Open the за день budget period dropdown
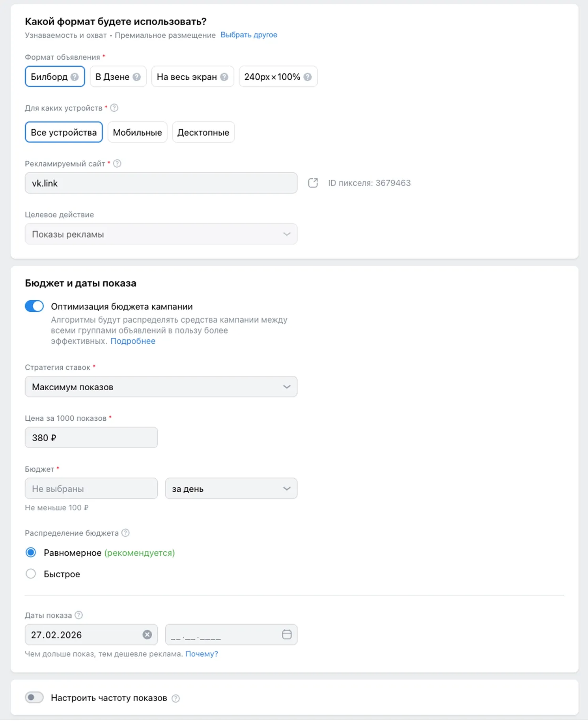 [x=231, y=489]
